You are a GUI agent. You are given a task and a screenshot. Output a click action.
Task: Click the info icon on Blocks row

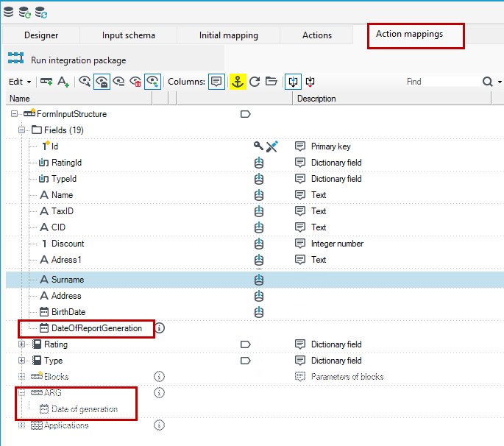coord(159,376)
